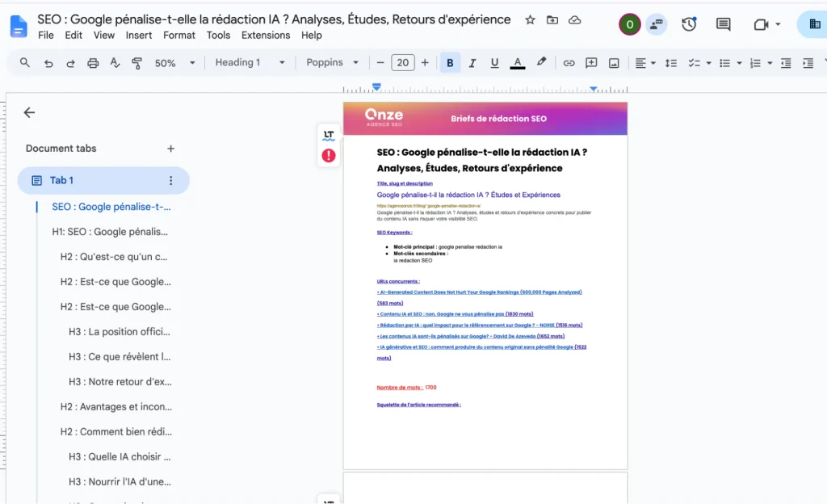Select Tab 1
This screenshot has height=504, width=827.
click(x=103, y=180)
